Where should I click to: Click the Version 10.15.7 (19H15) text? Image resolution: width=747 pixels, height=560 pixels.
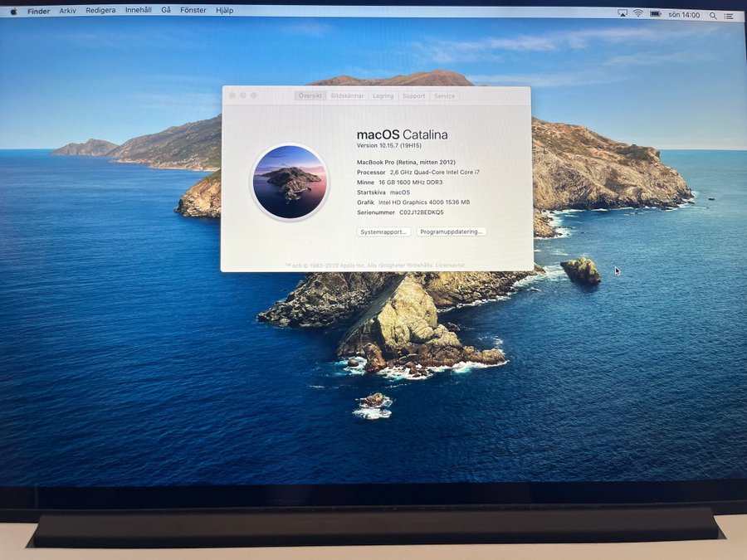[x=388, y=145]
